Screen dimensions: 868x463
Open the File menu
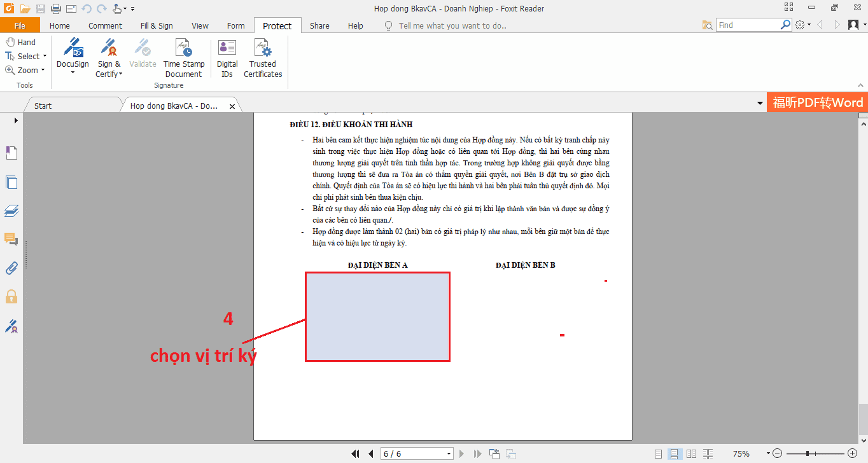pos(20,25)
